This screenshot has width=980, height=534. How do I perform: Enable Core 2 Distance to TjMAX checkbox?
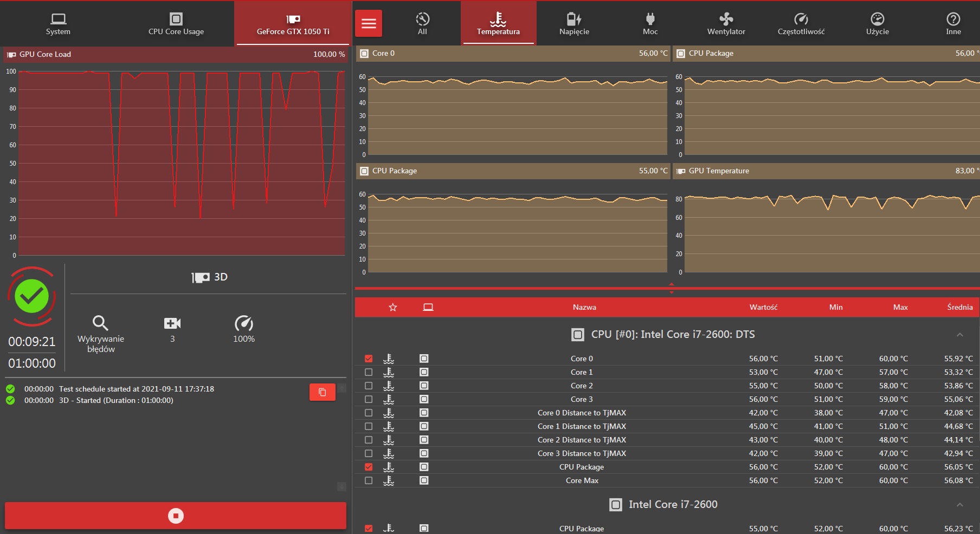369,440
